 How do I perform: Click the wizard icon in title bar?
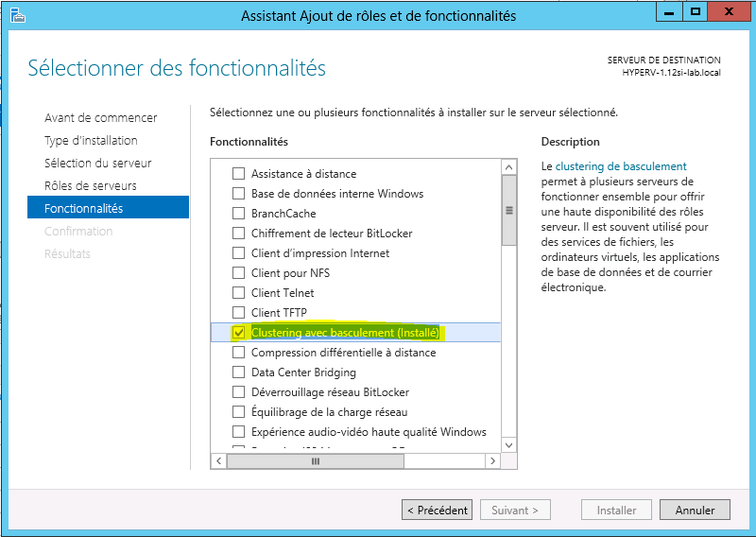pos(17,15)
